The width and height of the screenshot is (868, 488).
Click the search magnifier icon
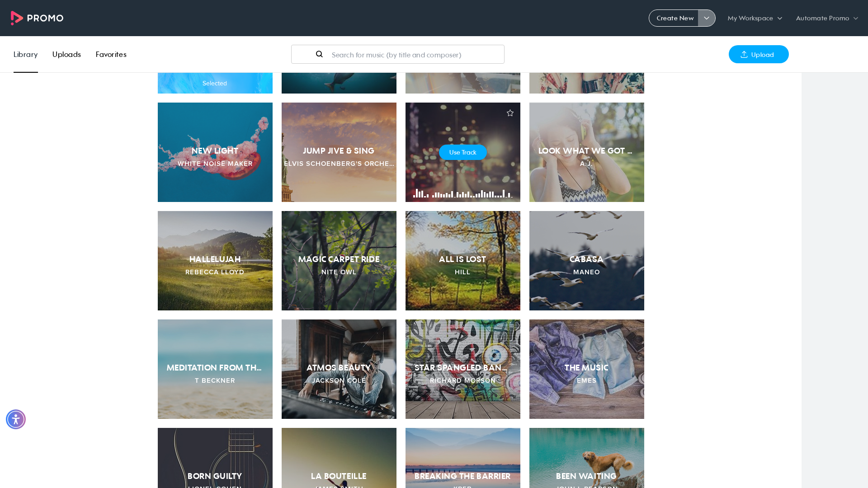319,54
